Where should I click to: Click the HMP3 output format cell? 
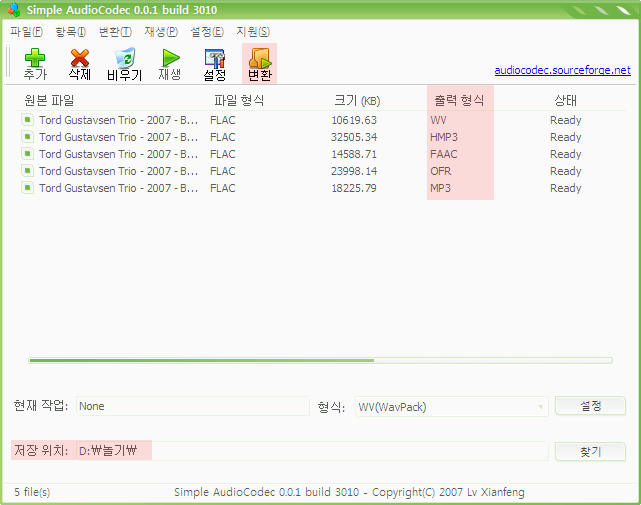444,137
